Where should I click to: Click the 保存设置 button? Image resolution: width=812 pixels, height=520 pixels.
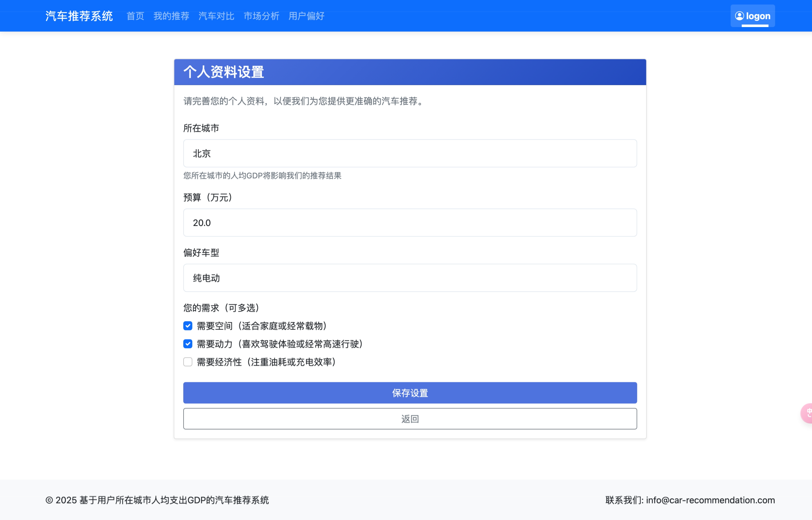click(x=410, y=393)
